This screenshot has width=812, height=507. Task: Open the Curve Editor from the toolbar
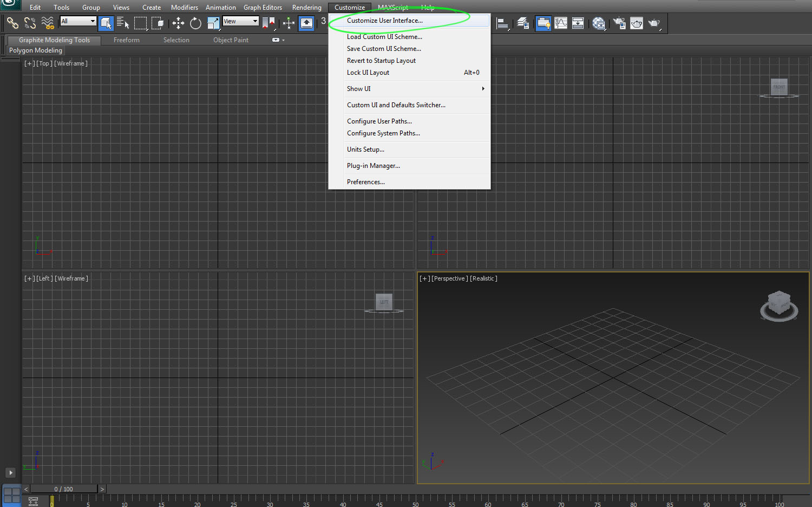point(561,23)
